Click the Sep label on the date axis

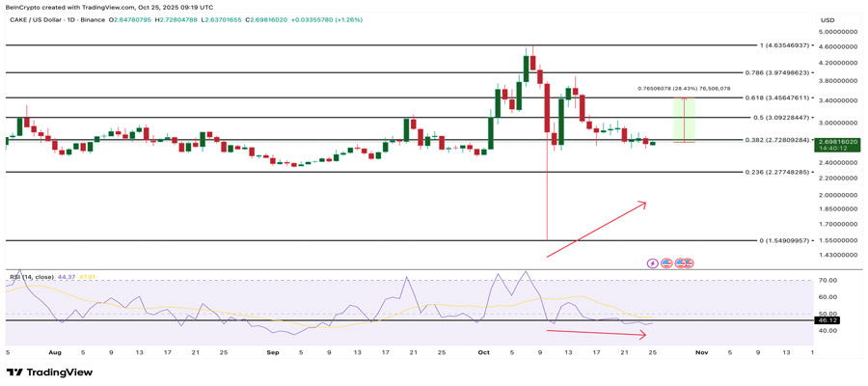(x=273, y=353)
